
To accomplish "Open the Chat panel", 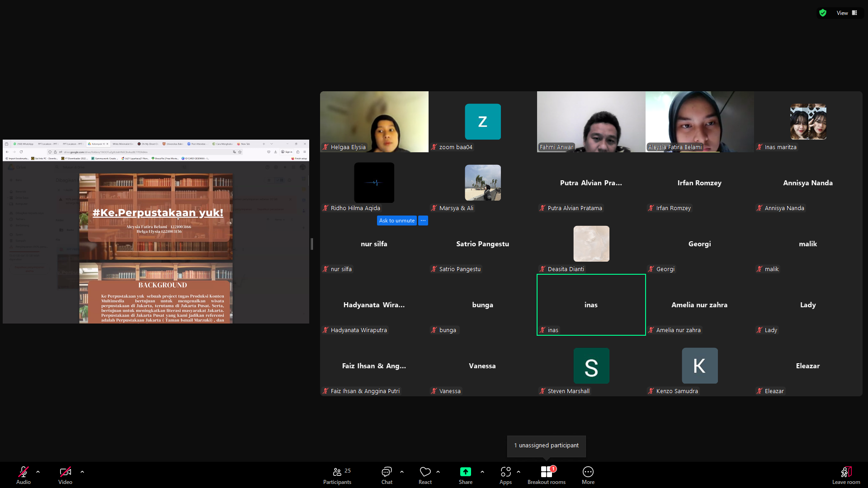I will click(387, 476).
